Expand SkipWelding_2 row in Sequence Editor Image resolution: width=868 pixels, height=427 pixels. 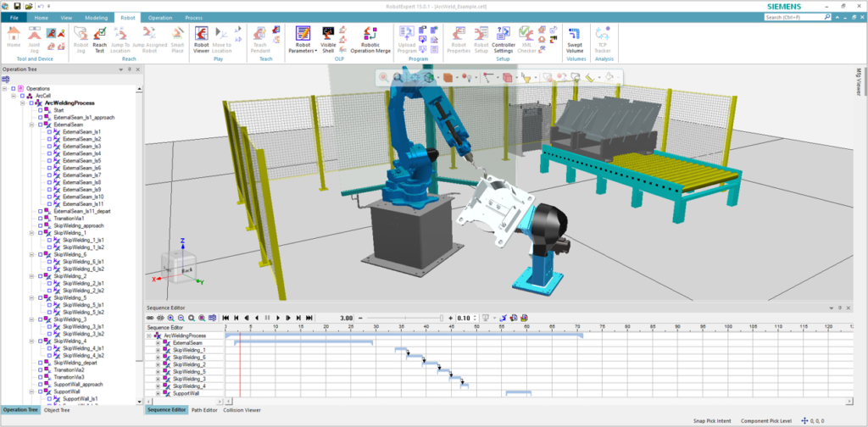point(158,364)
